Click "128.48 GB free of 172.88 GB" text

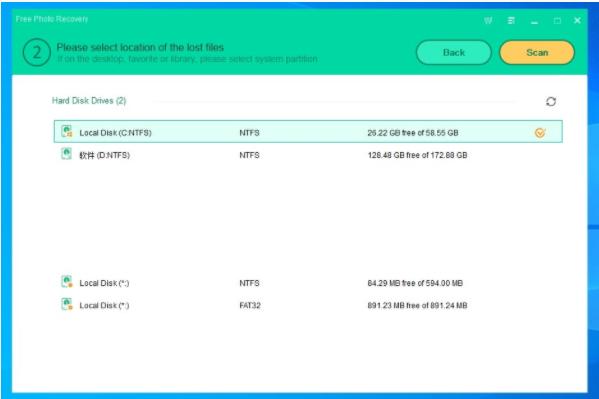tap(417, 155)
